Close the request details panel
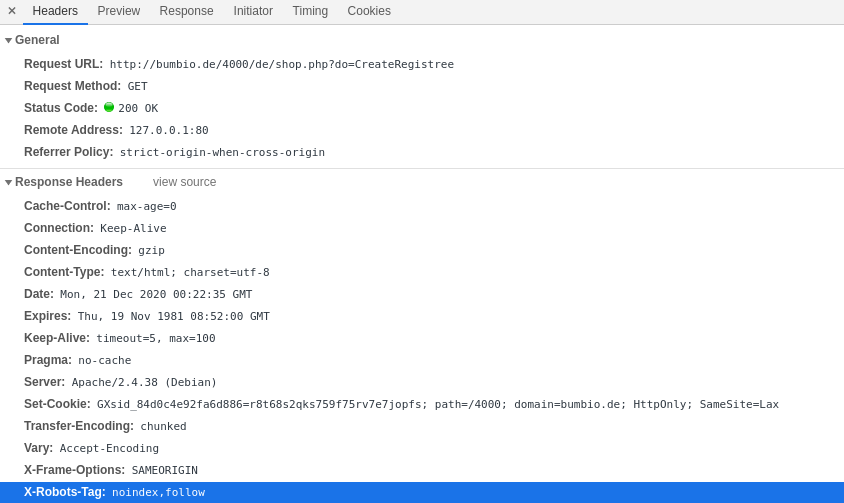 (x=12, y=11)
